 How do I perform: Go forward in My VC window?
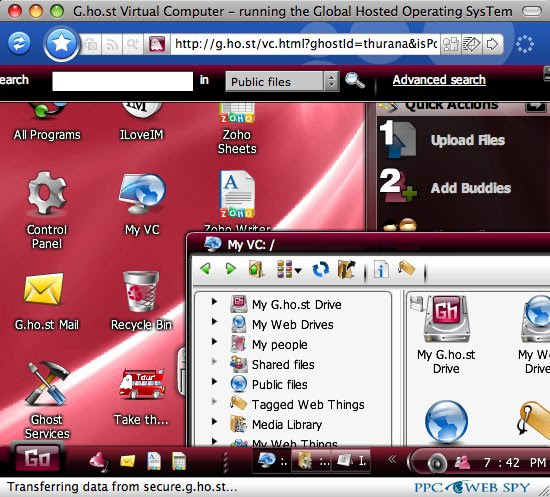(230, 269)
